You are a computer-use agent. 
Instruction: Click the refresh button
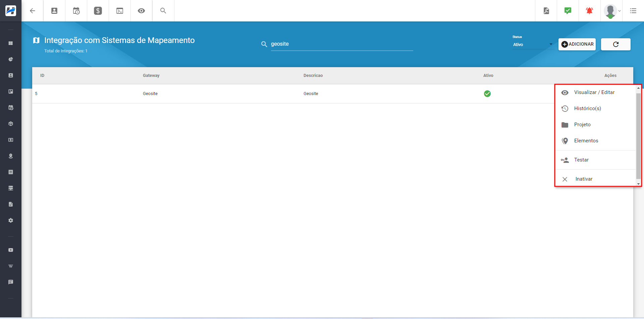click(616, 44)
